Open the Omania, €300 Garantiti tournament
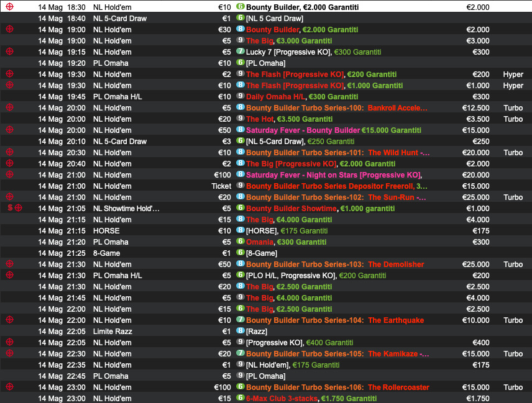The height and width of the screenshot is (403, 532). (286, 242)
